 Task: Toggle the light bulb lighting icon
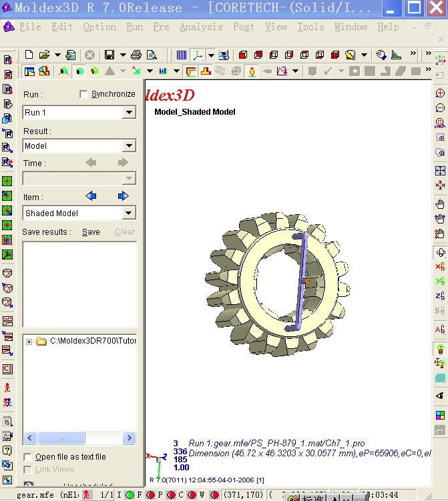point(441,349)
